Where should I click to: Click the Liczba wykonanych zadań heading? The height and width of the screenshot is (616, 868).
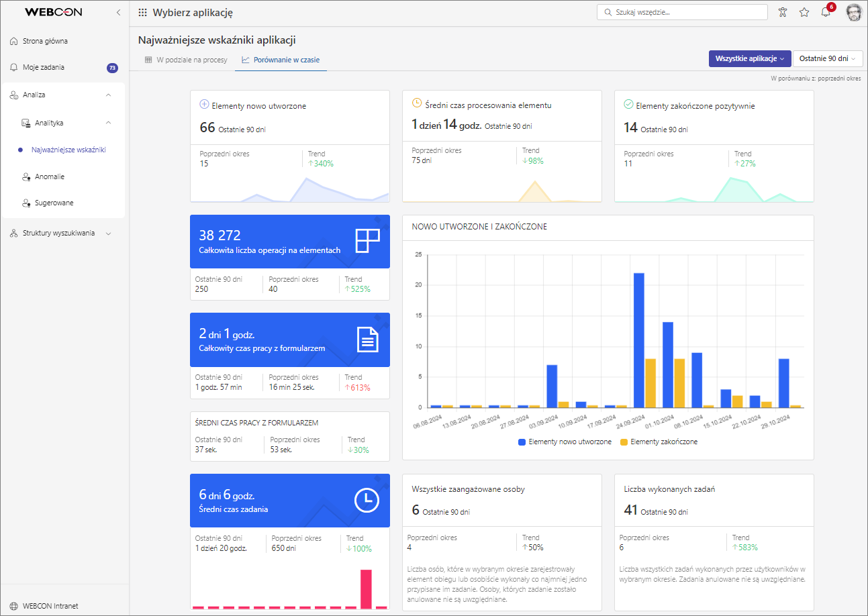[669, 489]
